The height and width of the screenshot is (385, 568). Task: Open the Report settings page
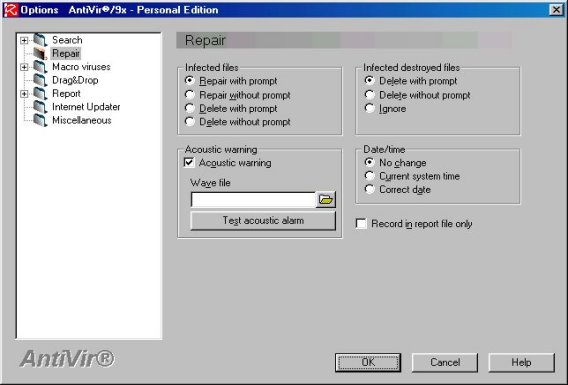pyautogui.click(x=66, y=93)
